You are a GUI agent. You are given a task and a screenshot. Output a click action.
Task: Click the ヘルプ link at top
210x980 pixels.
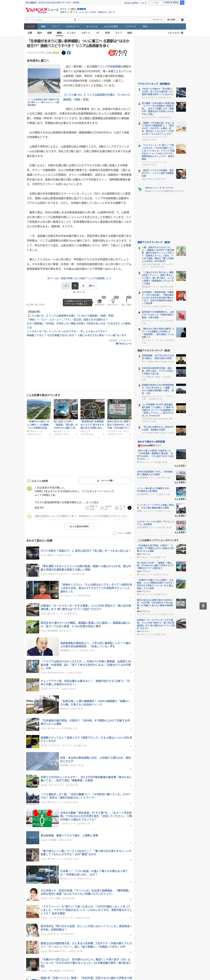143,3
